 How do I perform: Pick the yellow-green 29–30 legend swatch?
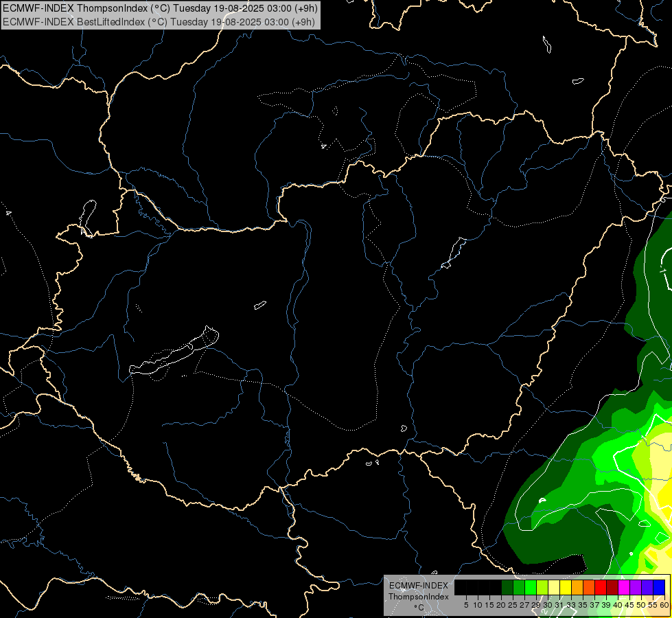542,587
